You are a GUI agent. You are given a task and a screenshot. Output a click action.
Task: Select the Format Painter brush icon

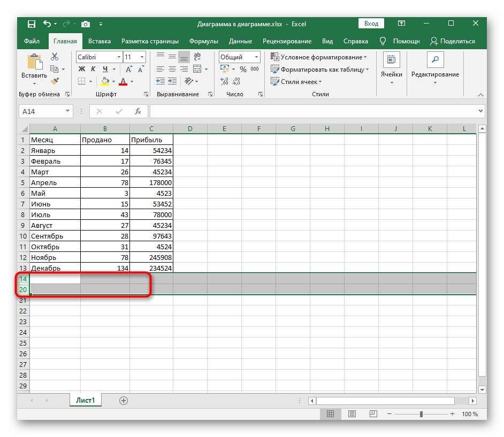tap(54, 81)
